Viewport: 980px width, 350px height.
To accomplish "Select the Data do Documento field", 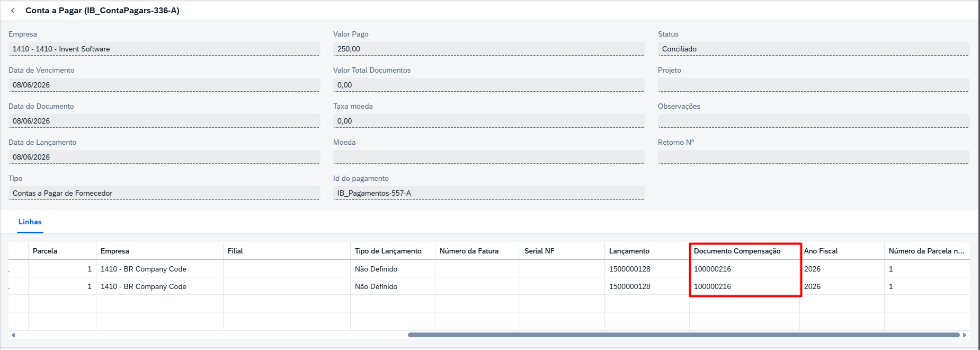I will coord(164,121).
